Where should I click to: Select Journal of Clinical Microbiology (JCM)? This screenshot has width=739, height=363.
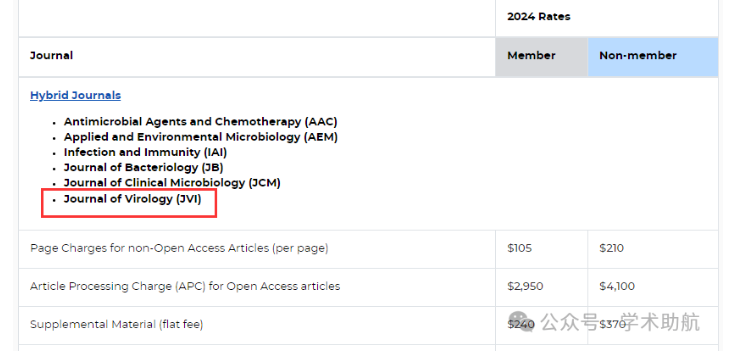point(172,182)
